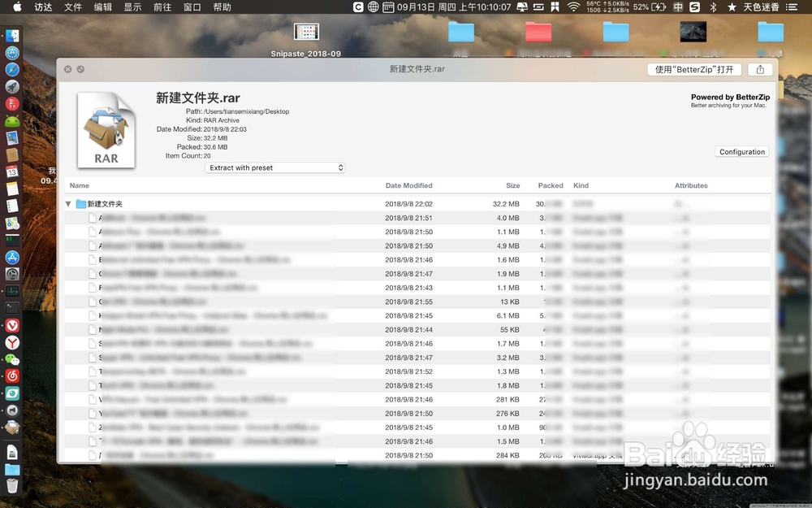The image size is (812, 508).
Task: Open the Trash in the Dock
Action: pos(12,485)
